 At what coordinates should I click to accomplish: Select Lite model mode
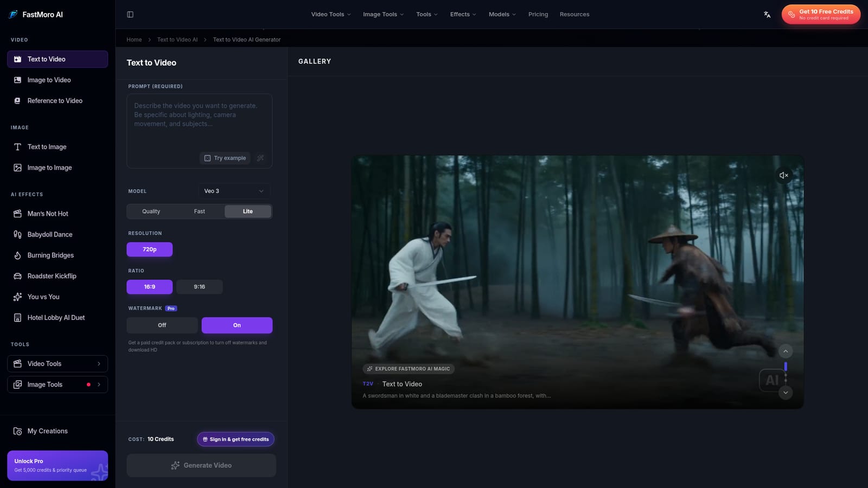coord(248,211)
